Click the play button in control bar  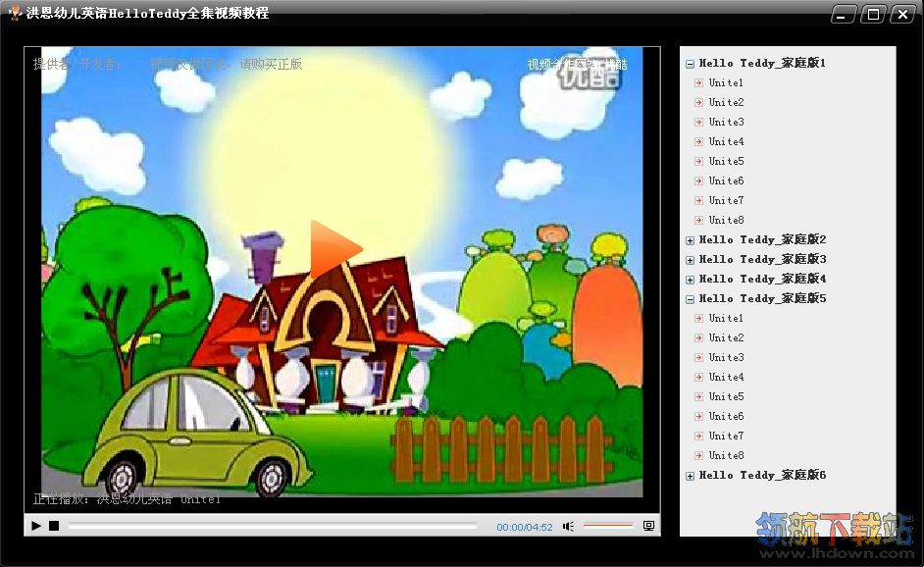point(36,526)
